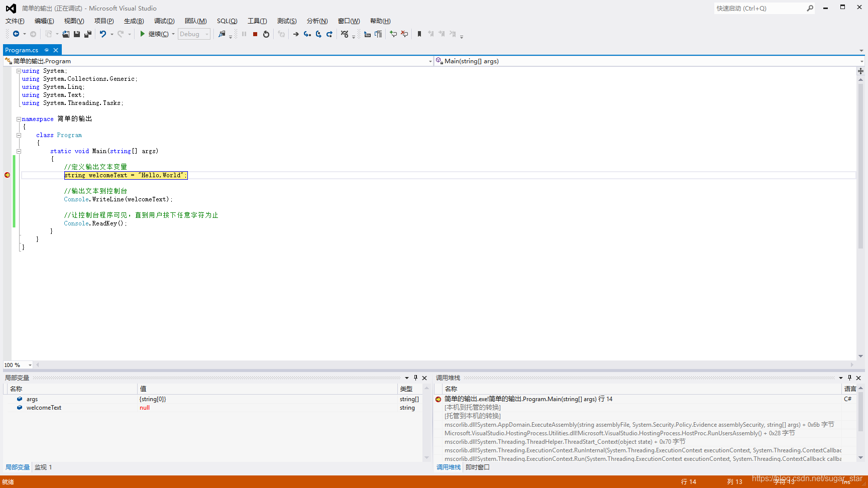Click the Comment Out selected lines icon
868x488 pixels.
[x=393, y=34]
